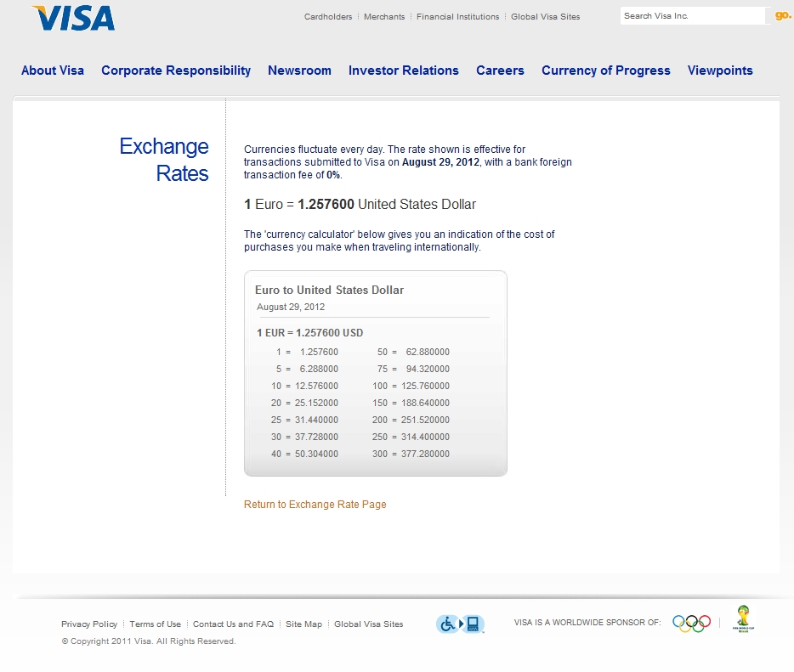Image resolution: width=794 pixels, height=672 pixels.
Task: Click the value 25.152000
Action: pos(316,403)
